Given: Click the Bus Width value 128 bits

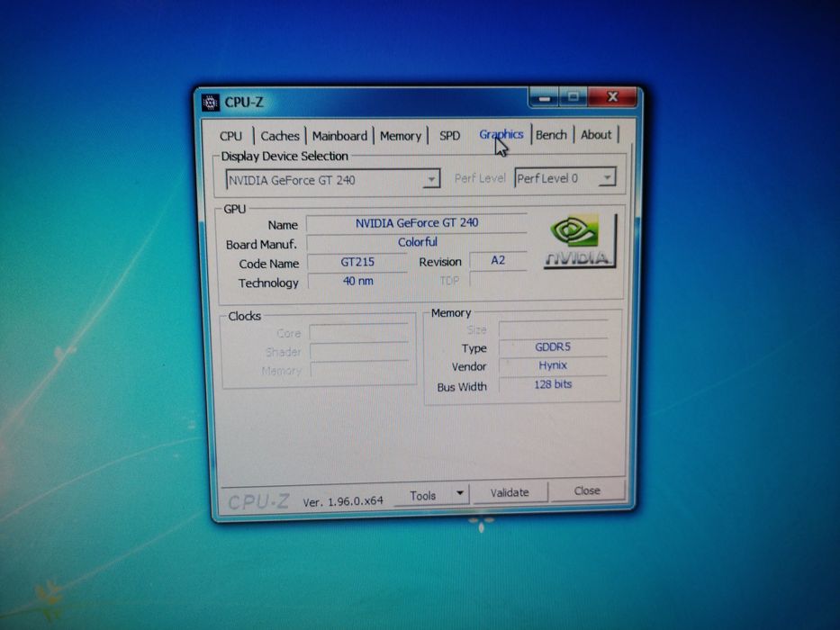Looking at the screenshot, I should [x=553, y=384].
